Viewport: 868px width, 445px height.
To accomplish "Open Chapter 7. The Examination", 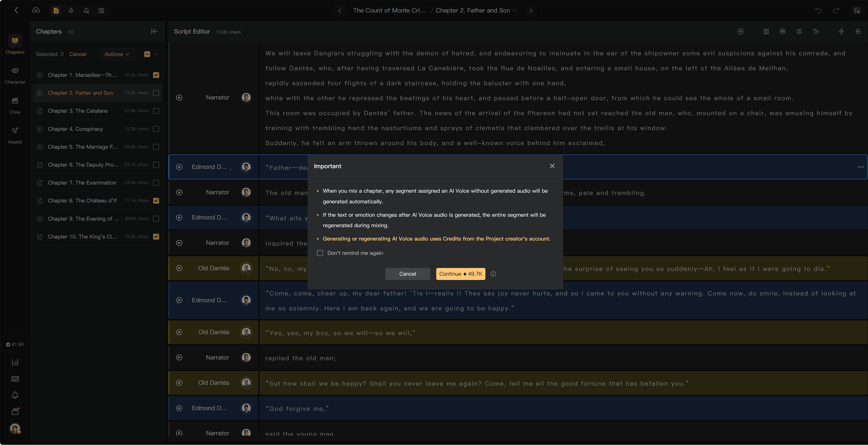I will [x=97, y=182].
